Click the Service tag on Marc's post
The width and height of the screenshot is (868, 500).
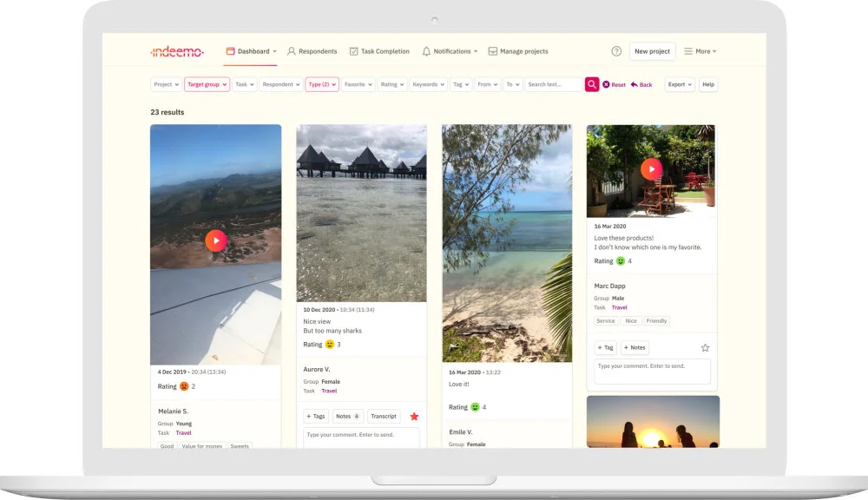(x=606, y=321)
